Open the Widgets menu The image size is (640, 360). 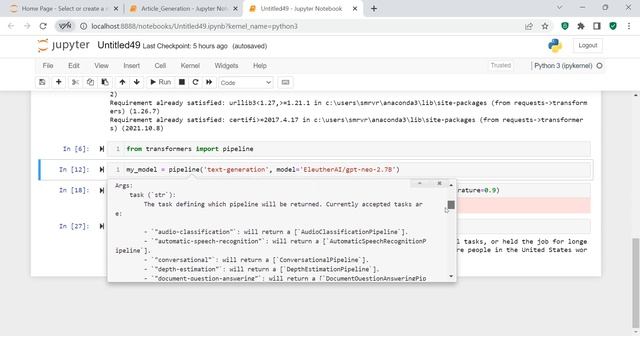tap(226, 66)
